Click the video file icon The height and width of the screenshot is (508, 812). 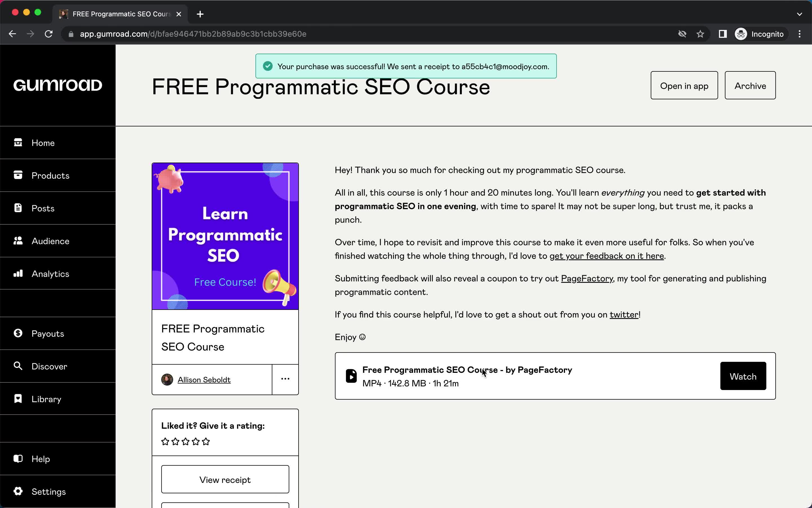[351, 376]
